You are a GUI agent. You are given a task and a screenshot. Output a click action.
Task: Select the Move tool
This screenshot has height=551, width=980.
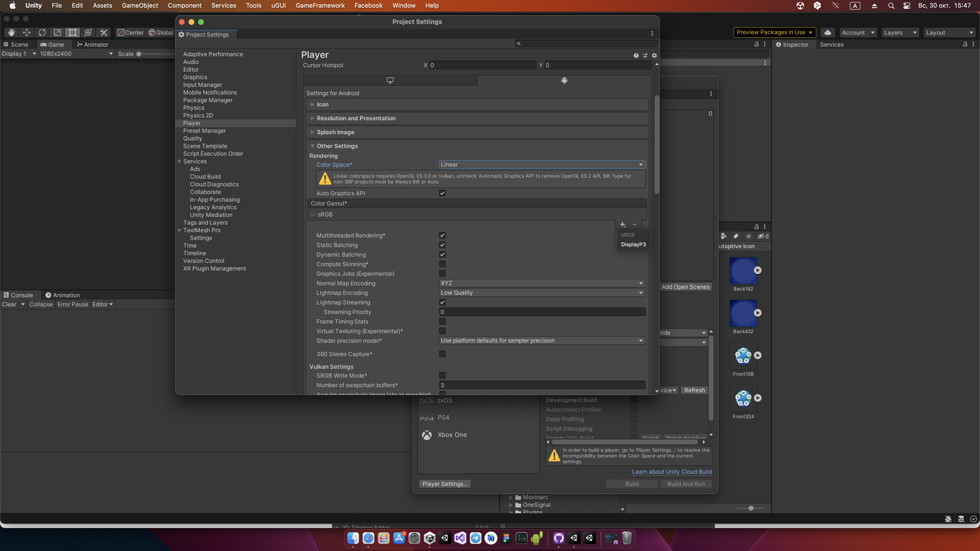pos(27,33)
